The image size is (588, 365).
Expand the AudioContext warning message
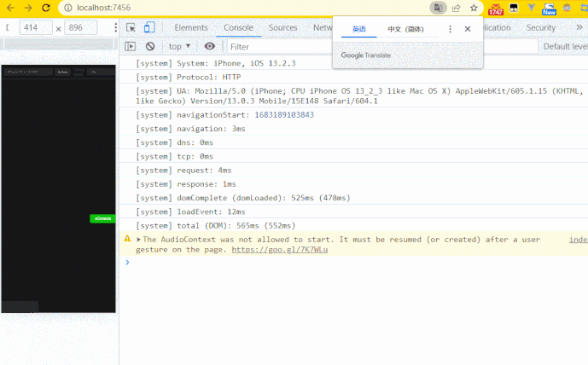(138, 240)
